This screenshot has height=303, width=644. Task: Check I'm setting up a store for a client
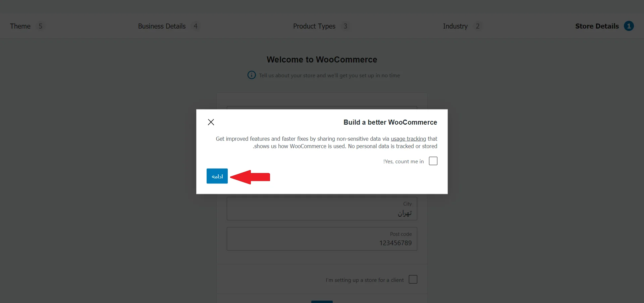coord(413,279)
